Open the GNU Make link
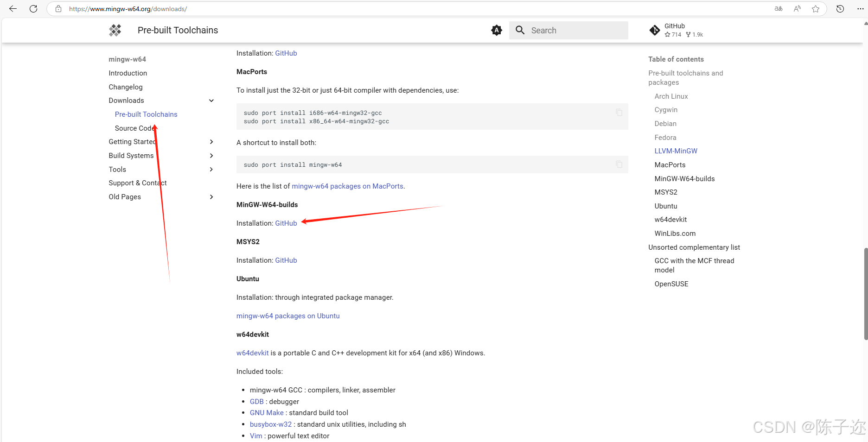868x442 pixels. pyautogui.click(x=267, y=413)
